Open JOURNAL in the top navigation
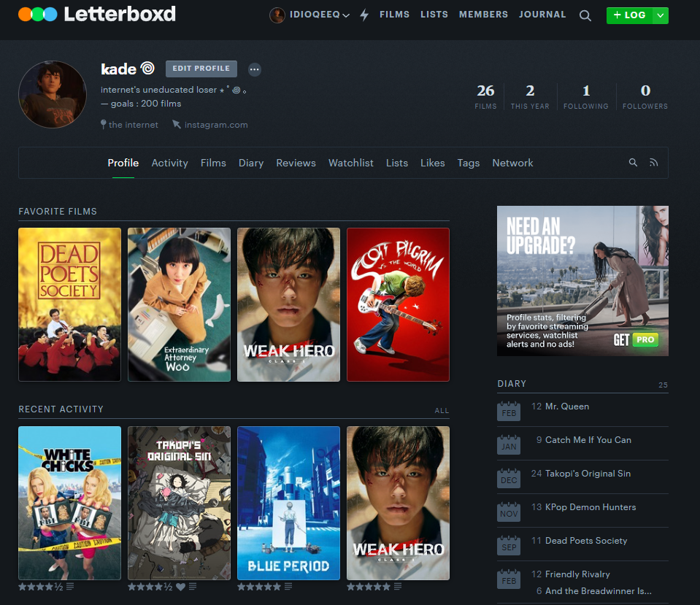700x605 pixels. tap(542, 15)
